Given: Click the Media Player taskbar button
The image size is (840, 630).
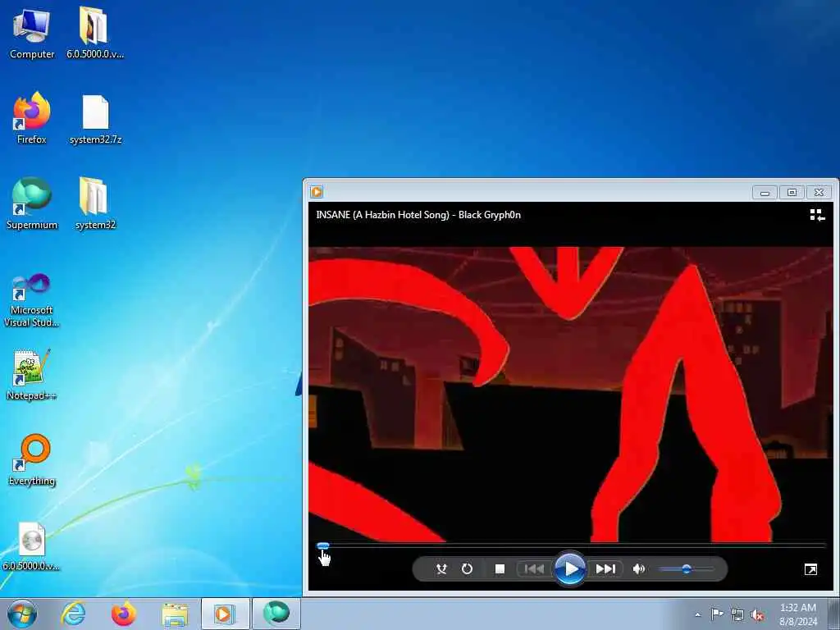Looking at the screenshot, I should point(225,614).
